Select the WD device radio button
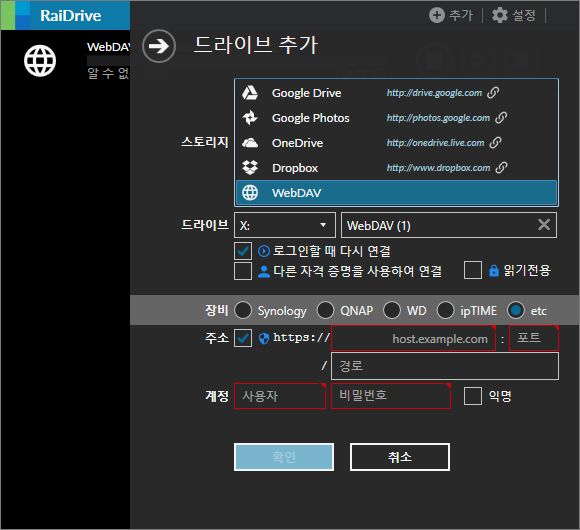The height and width of the screenshot is (530, 580). [392, 310]
